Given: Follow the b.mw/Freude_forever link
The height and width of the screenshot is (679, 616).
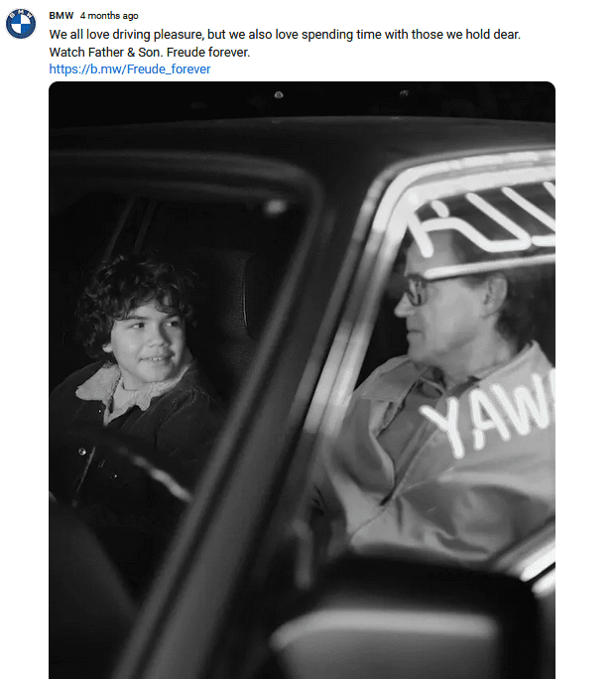Looking at the screenshot, I should [130, 69].
